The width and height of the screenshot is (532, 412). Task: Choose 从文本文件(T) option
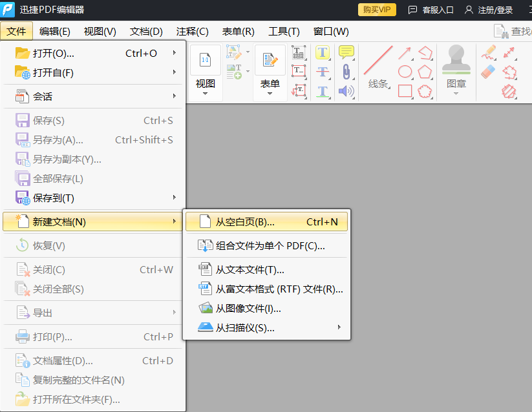(266, 270)
